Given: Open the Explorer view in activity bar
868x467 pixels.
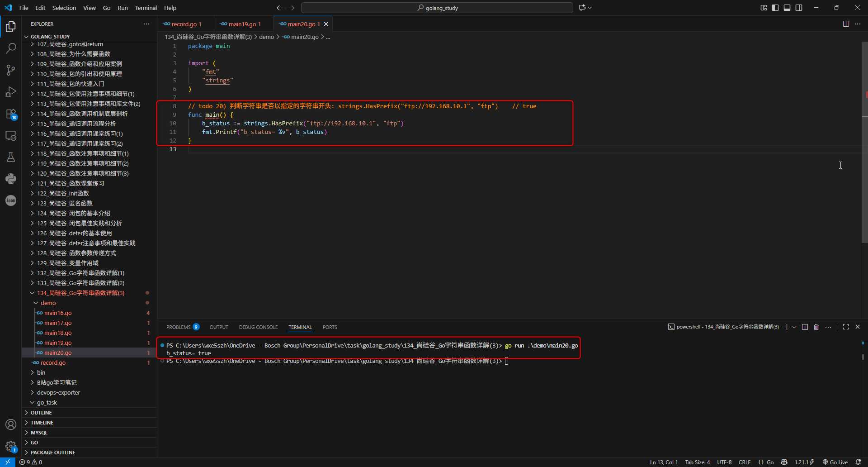Looking at the screenshot, I should (11, 27).
